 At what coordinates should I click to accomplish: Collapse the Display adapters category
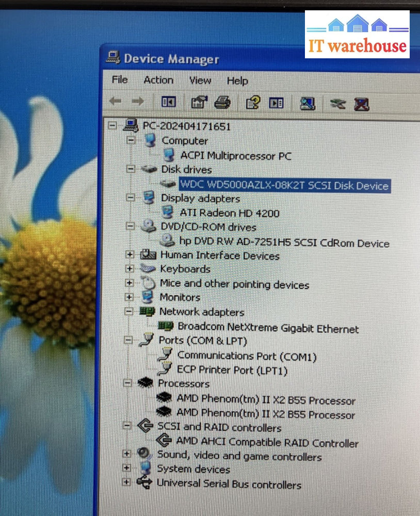pyautogui.click(x=131, y=198)
